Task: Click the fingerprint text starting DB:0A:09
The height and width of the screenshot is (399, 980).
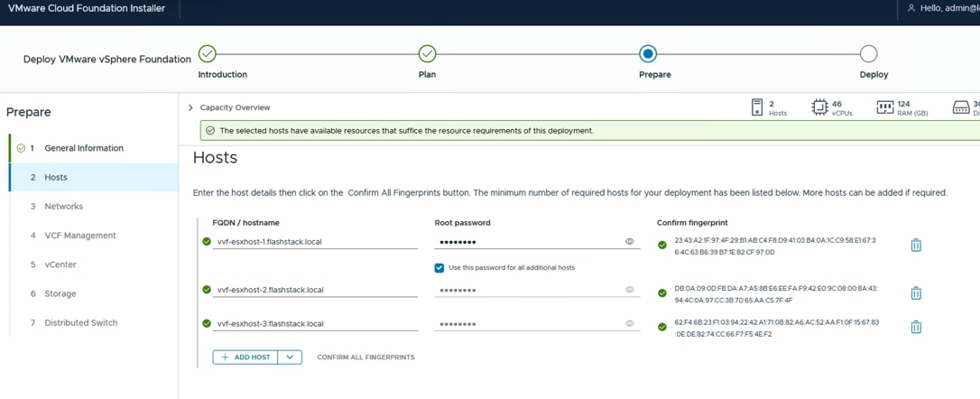Action: (x=776, y=294)
